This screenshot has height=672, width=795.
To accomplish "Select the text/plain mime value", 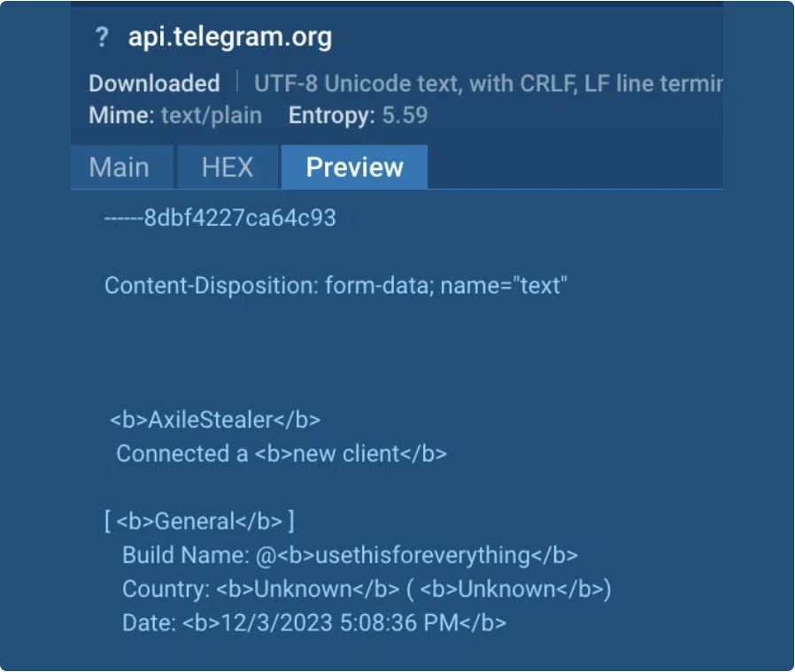I will 212,115.
